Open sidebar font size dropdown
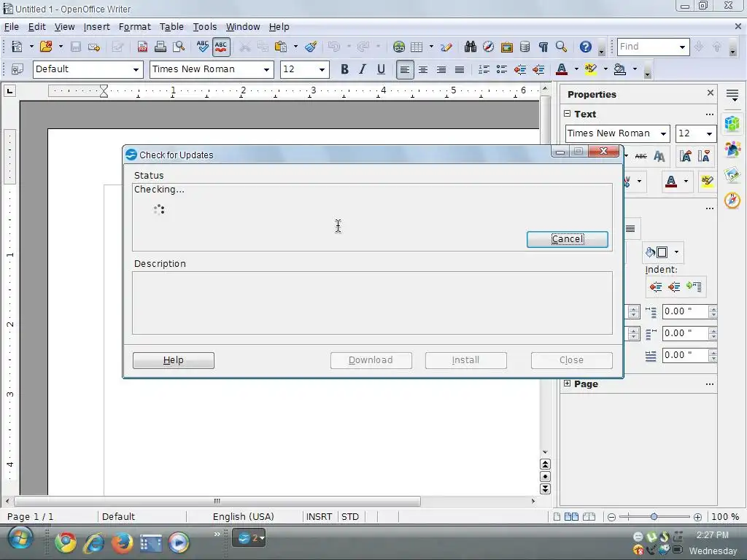This screenshot has height=560, width=747. click(709, 134)
